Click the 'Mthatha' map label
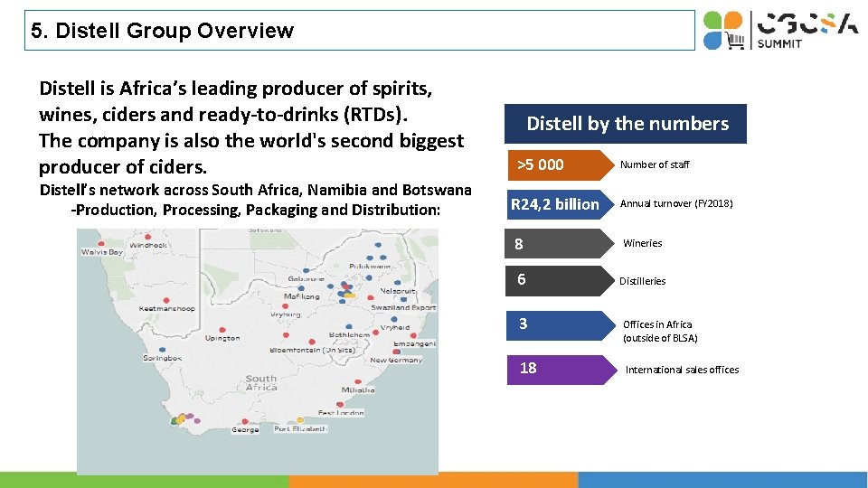 (x=358, y=390)
